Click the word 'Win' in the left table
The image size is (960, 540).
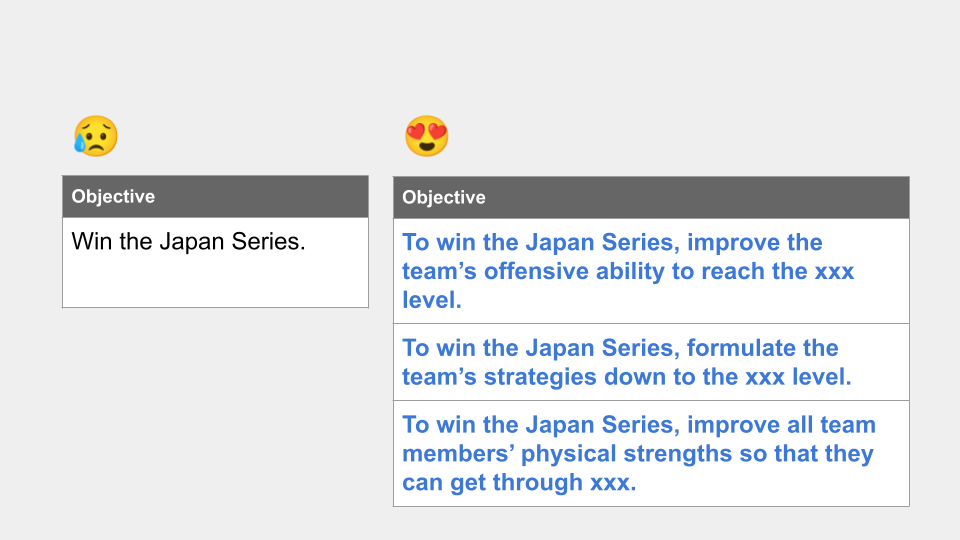[x=92, y=241]
